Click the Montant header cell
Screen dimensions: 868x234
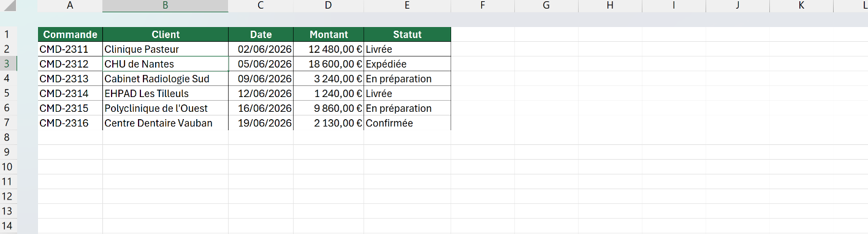(x=329, y=34)
